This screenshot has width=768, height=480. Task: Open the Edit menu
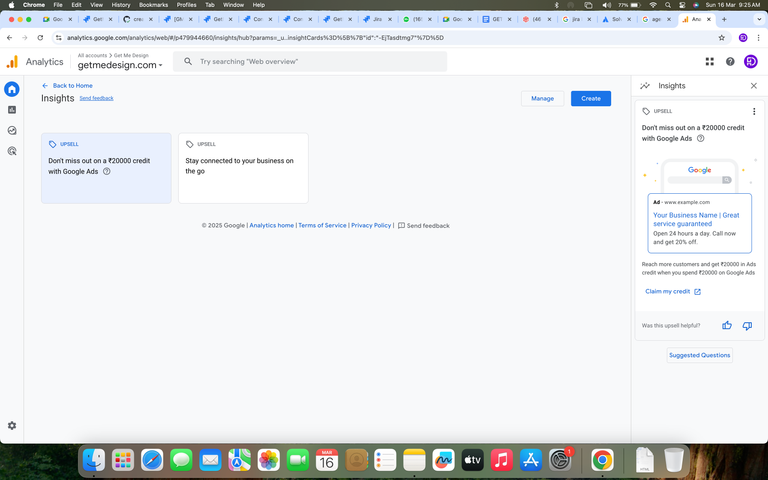pyautogui.click(x=76, y=5)
